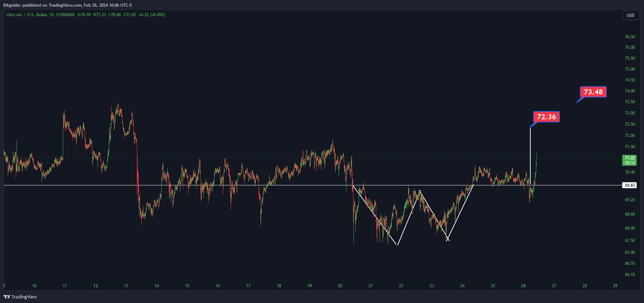Image resolution: width=644 pixels, height=303 pixels.
Task: Click date 23 on the time axis
Action: tap(432, 286)
